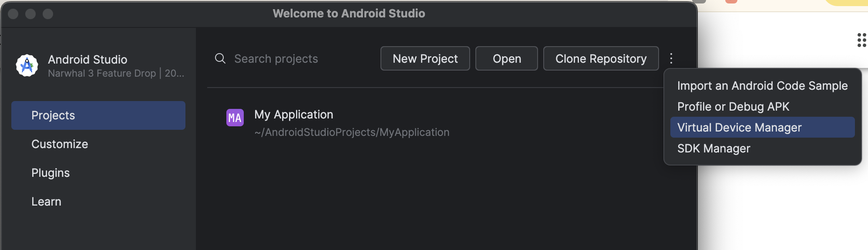
Task: Select the Learn sidebar tab
Action: (98, 202)
